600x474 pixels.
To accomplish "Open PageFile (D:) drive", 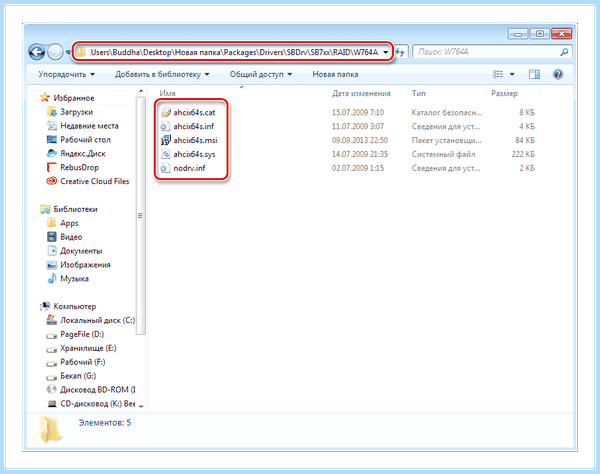I will (x=75, y=334).
